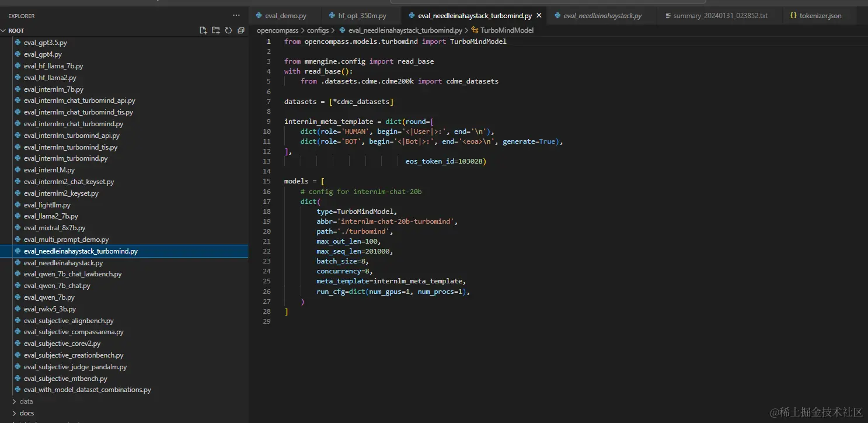Refresh the Explorer file tree
Viewport: 868px width, 423px height.
228,30
